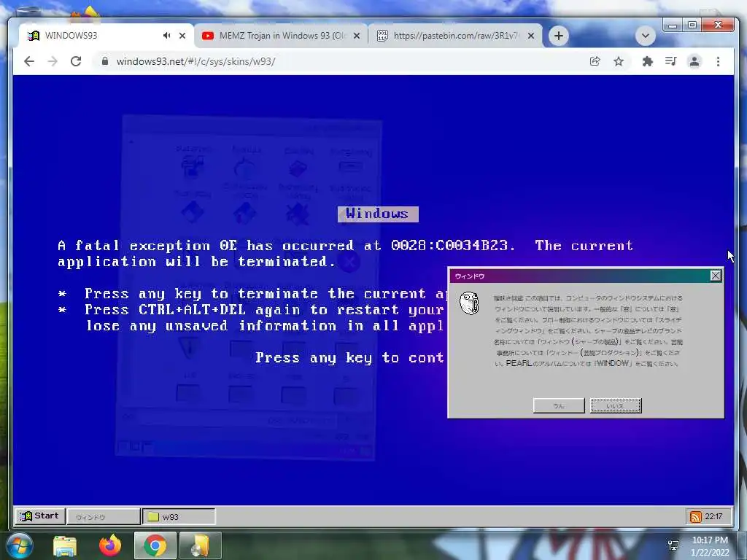This screenshot has width=747, height=560.
Task: Launch Firefox from the taskbar
Action: (x=110, y=546)
